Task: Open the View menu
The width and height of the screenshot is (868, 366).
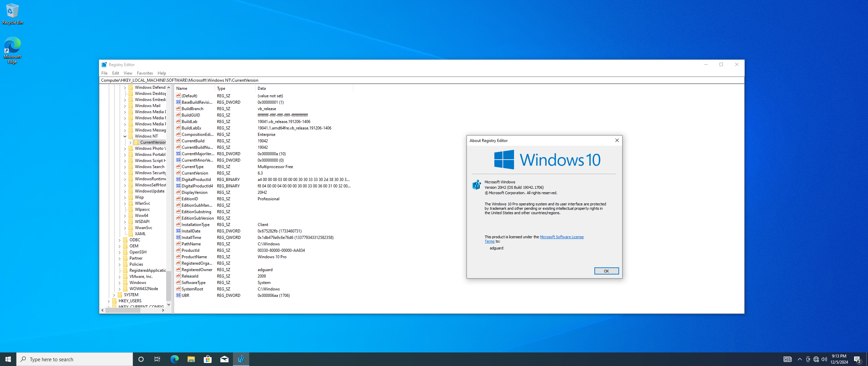Action: [128, 73]
